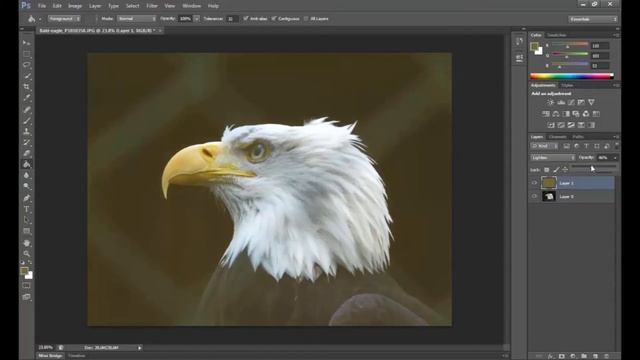
Task: Select the Crop tool
Action: (x=27, y=87)
